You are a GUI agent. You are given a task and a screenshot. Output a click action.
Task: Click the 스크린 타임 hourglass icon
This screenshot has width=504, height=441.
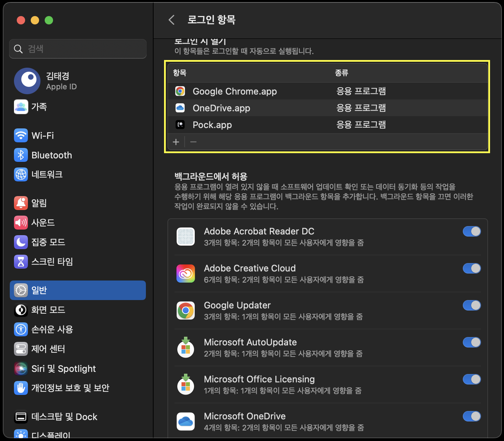pyautogui.click(x=21, y=262)
